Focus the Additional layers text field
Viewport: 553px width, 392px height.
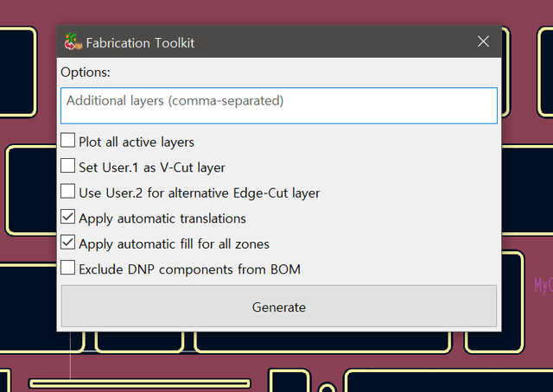(x=278, y=104)
